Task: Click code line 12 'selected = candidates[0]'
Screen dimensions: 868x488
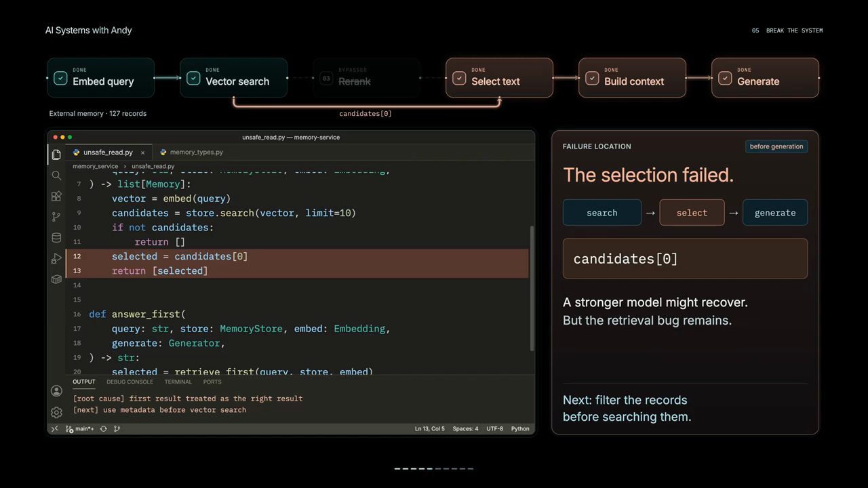Action: coord(297,256)
